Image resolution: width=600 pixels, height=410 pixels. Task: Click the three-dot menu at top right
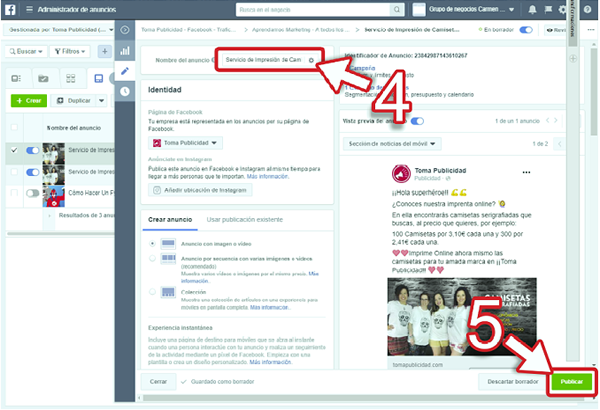pyautogui.click(x=591, y=30)
